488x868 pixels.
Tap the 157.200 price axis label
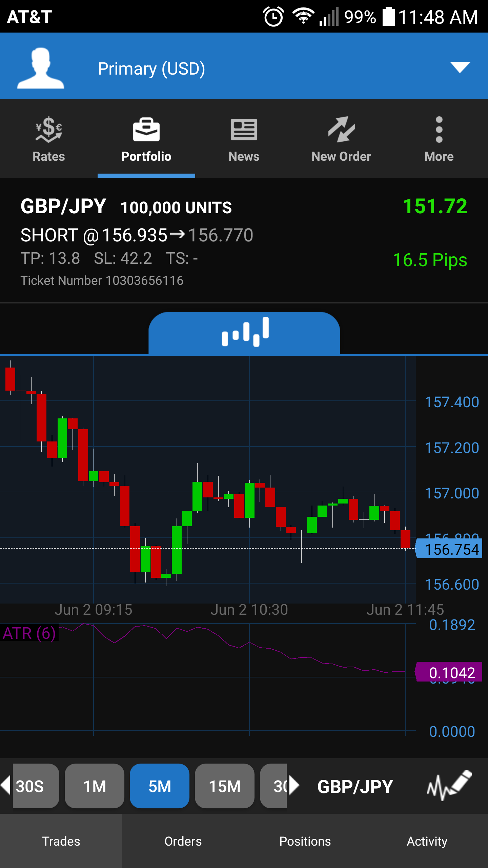coord(452,448)
